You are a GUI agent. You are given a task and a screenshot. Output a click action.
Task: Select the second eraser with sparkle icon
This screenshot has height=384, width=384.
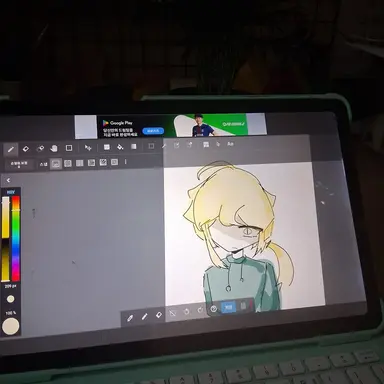(x=40, y=148)
